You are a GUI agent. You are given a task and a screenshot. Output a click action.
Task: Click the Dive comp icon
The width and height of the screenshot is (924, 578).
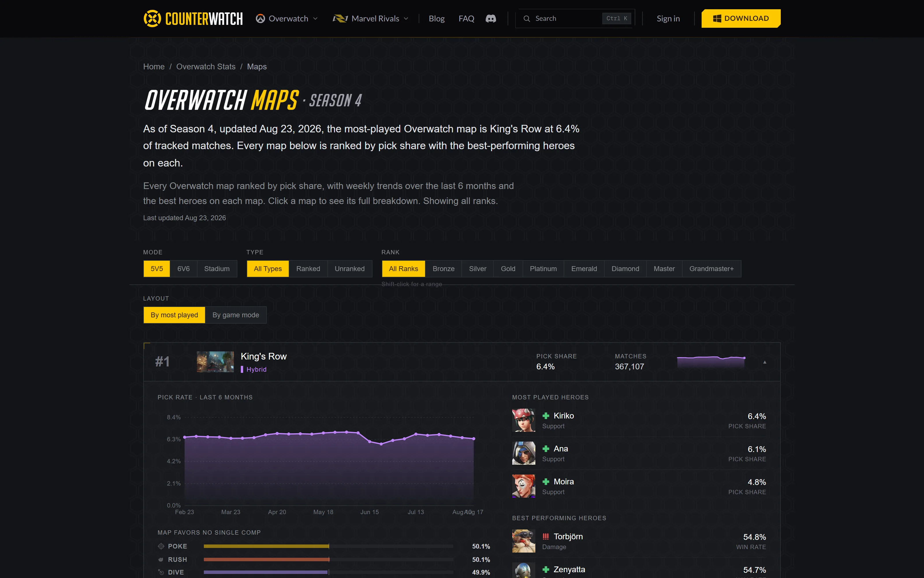click(161, 572)
